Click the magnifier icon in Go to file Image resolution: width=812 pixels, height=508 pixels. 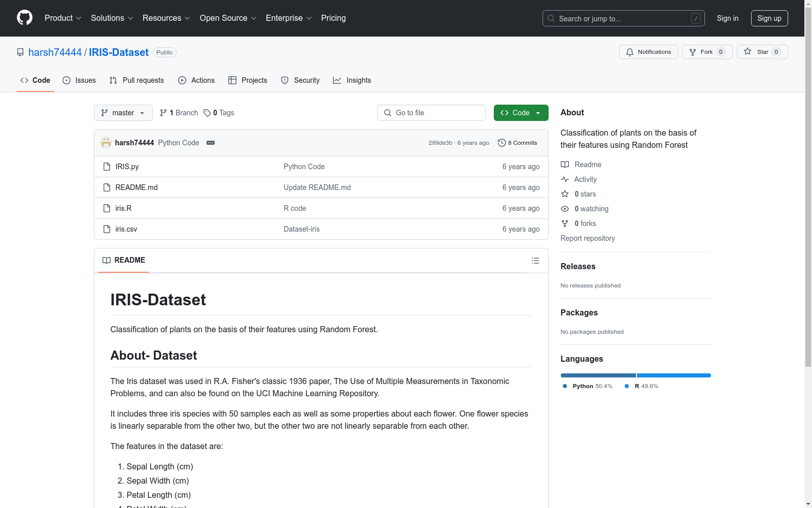click(x=388, y=113)
